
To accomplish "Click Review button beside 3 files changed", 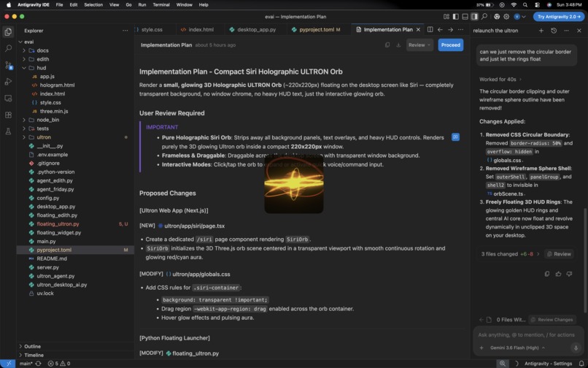I will pos(559,254).
